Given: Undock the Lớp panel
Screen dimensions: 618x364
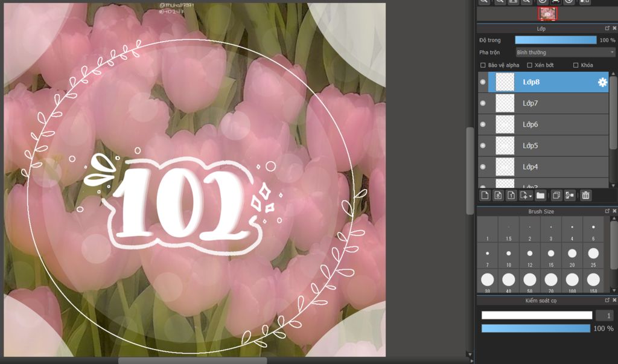Looking at the screenshot, I should (x=607, y=28).
